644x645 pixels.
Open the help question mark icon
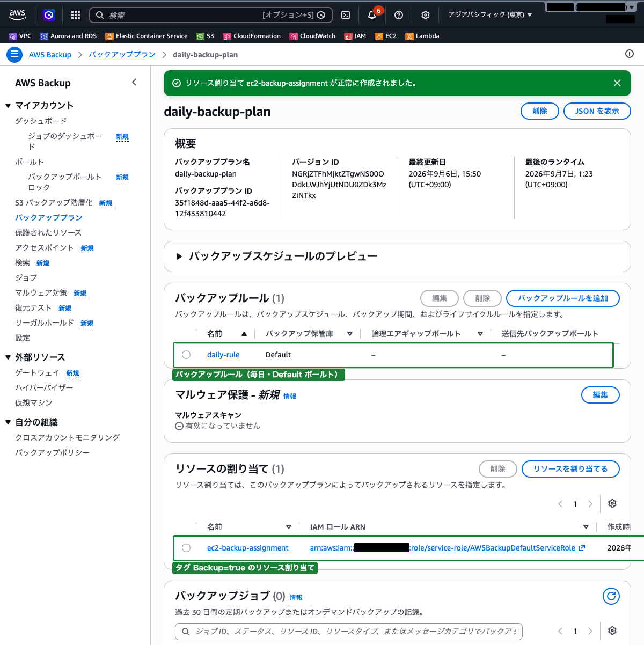click(399, 15)
